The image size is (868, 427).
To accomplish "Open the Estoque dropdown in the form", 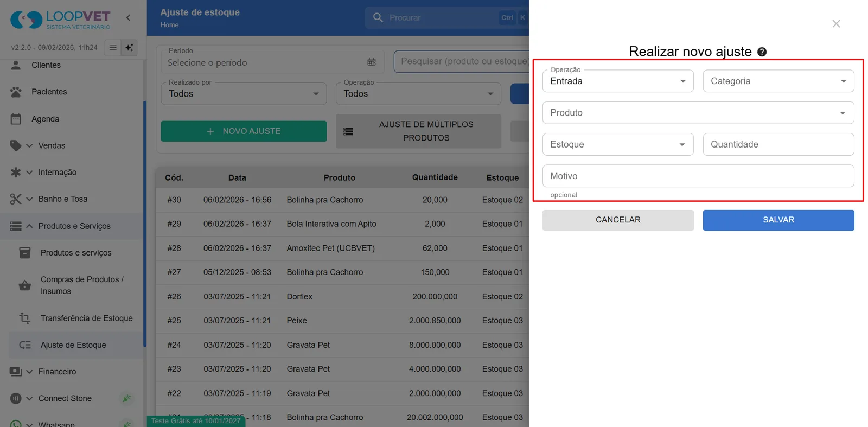I will 618,144.
